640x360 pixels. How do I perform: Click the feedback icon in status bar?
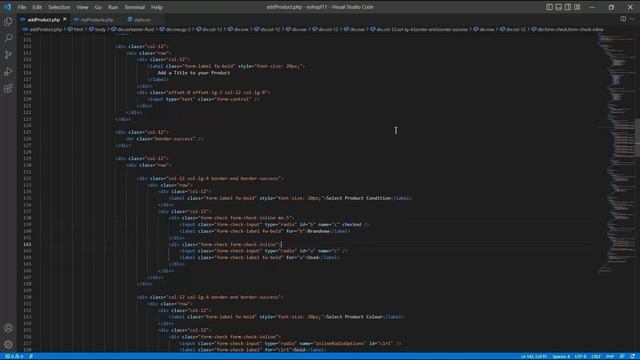tap(622, 356)
